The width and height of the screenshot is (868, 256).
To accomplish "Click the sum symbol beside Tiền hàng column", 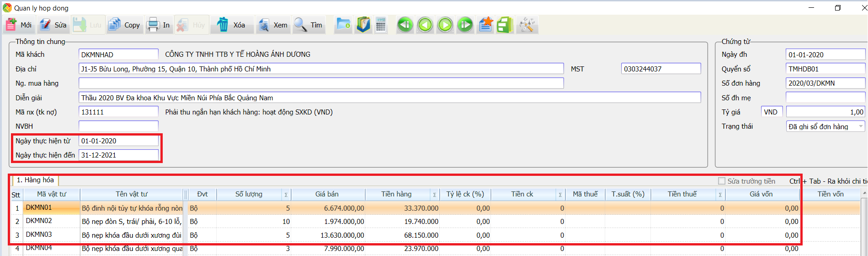I will [x=434, y=195].
